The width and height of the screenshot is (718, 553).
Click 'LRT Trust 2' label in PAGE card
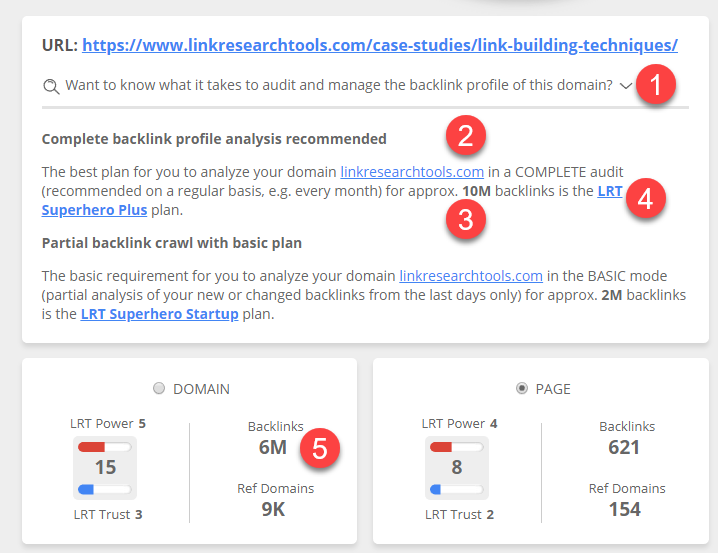(459, 515)
